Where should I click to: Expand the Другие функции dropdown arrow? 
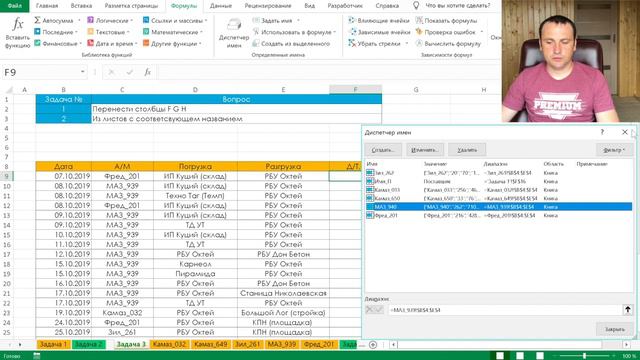pyautogui.click(x=200, y=43)
